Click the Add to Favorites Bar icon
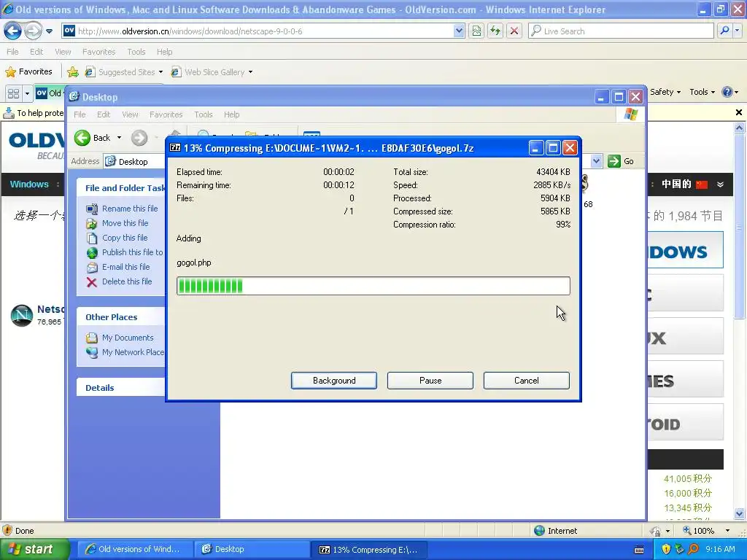 [73, 72]
